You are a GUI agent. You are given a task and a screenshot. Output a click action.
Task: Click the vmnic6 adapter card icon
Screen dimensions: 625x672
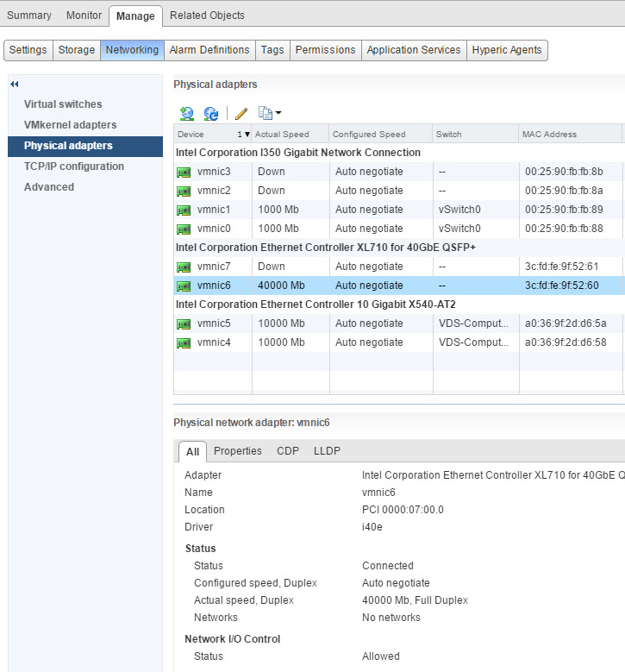tap(184, 286)
